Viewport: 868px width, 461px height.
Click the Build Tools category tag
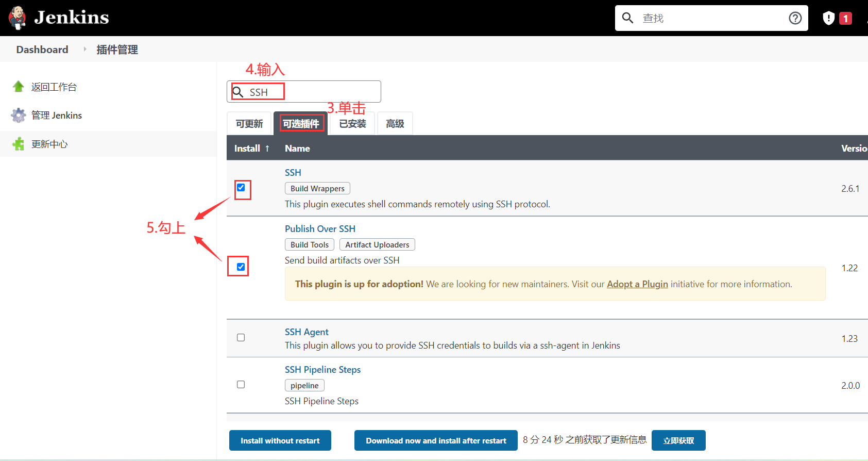[x=310, y=244]
